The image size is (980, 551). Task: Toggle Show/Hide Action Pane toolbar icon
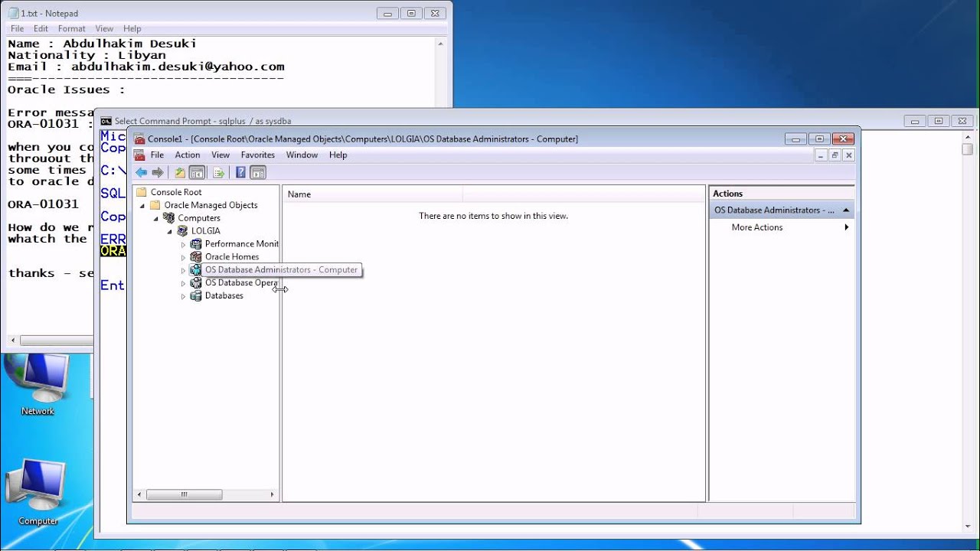[258, 173]
